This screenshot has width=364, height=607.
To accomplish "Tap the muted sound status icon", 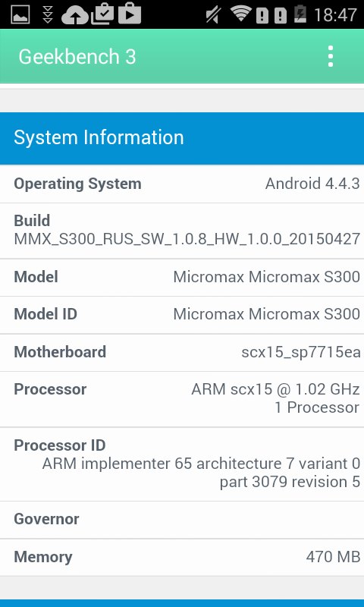I will 213,14.
